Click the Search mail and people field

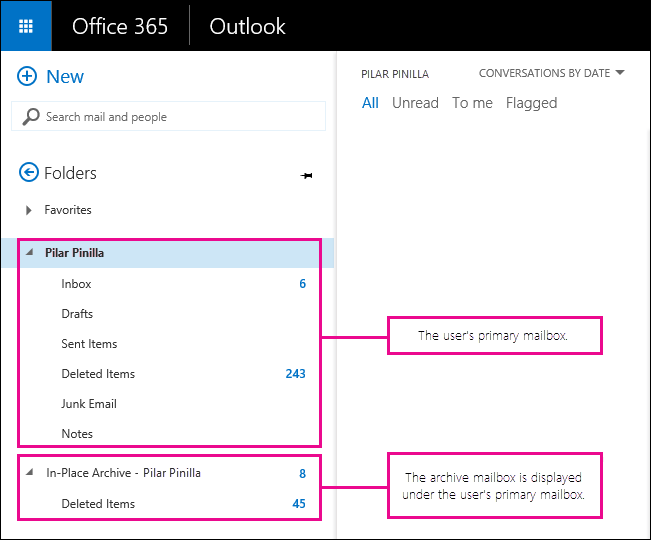(x=169, y=117)
